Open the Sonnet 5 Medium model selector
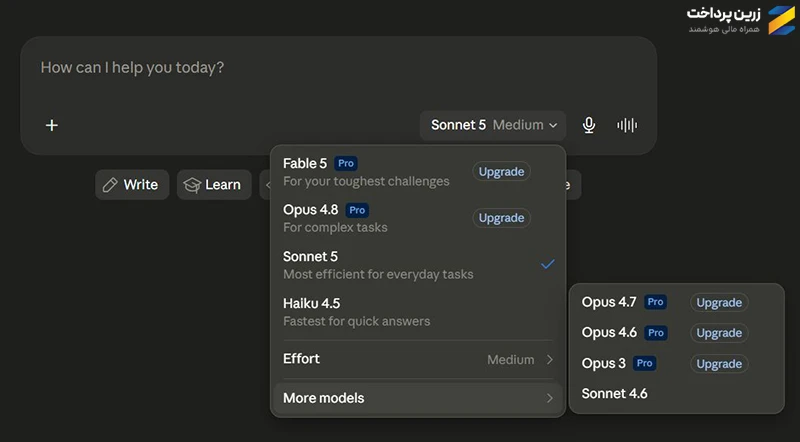 point(493,125)
